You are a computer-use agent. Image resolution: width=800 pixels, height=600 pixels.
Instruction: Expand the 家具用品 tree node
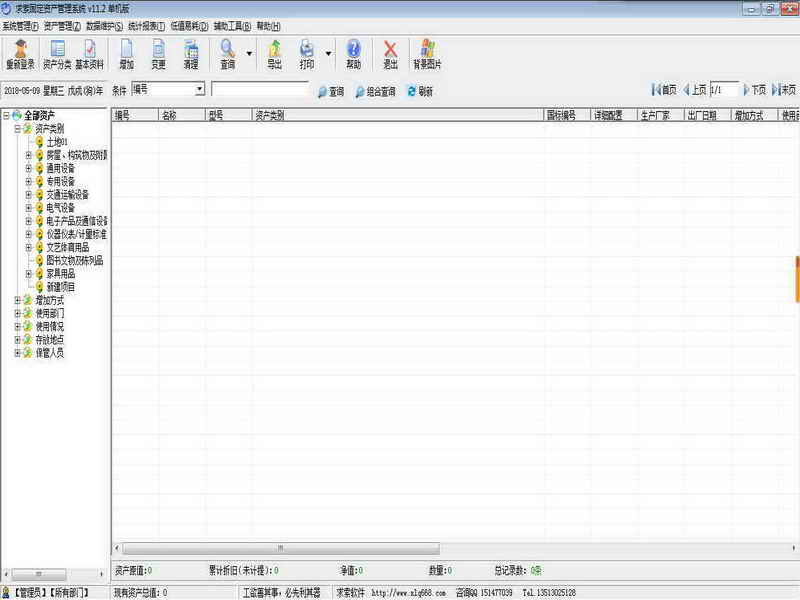tap(29, 273)
